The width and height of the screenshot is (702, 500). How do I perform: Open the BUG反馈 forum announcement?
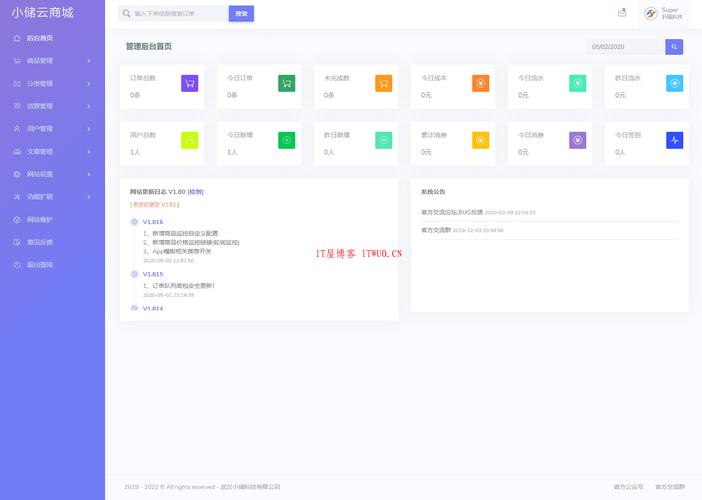(452, 212)
